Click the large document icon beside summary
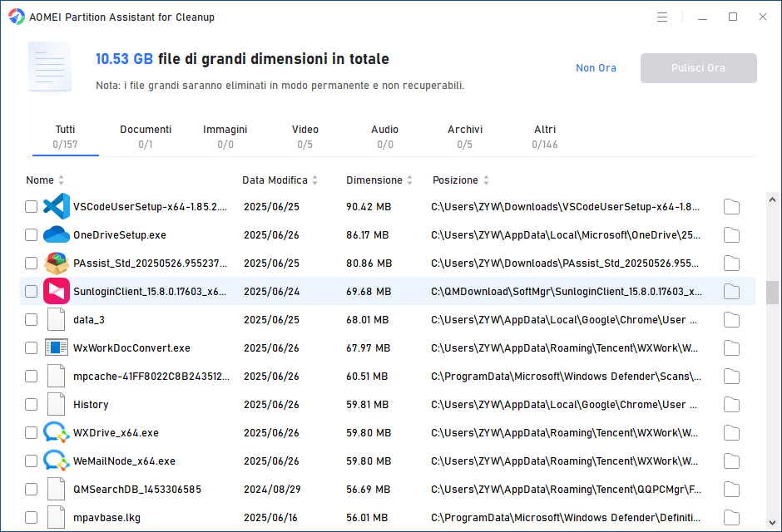 coord(50,66)
